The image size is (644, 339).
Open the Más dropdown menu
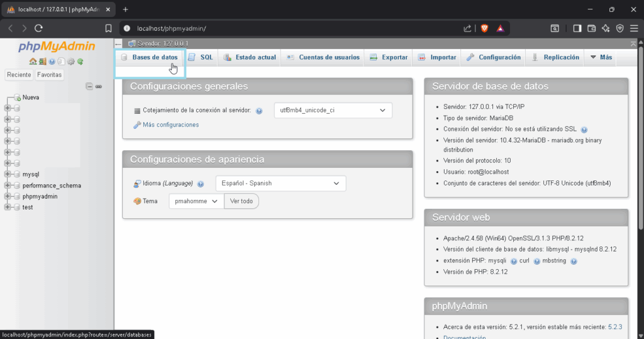pos(601,57)
